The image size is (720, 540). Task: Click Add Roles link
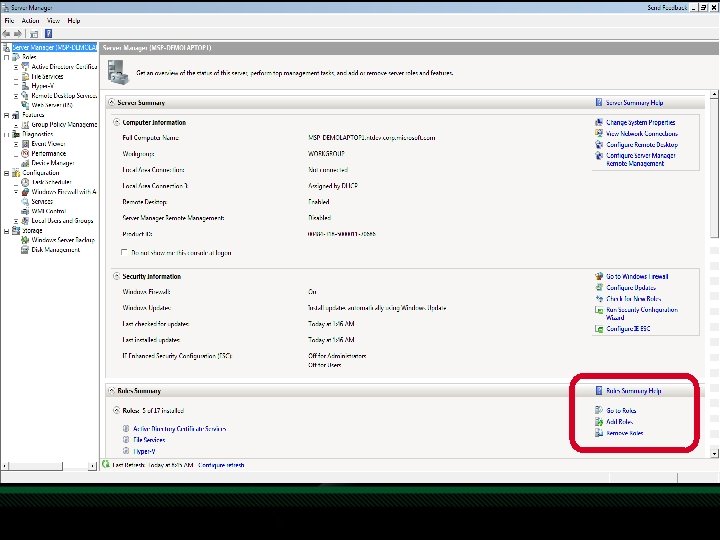[x=619, y=422]
